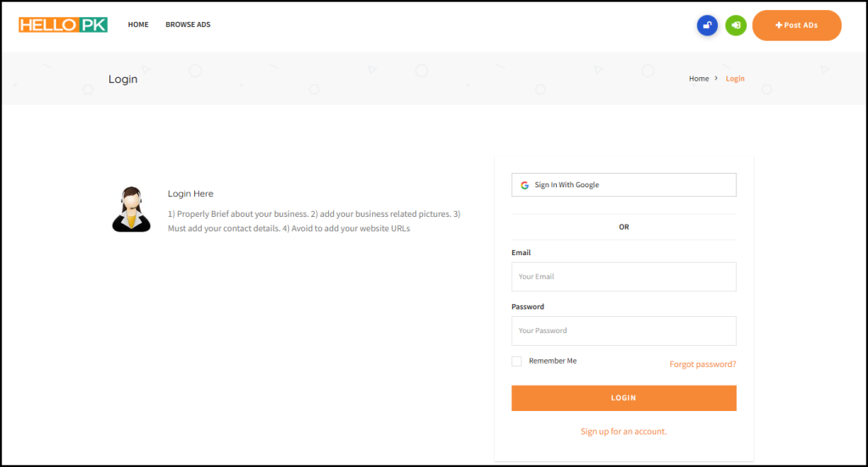The width and height of the screenshot is (868, 467).
Task: Click the breadcrumb chevron separator
Action: click(x=717, y=79)
